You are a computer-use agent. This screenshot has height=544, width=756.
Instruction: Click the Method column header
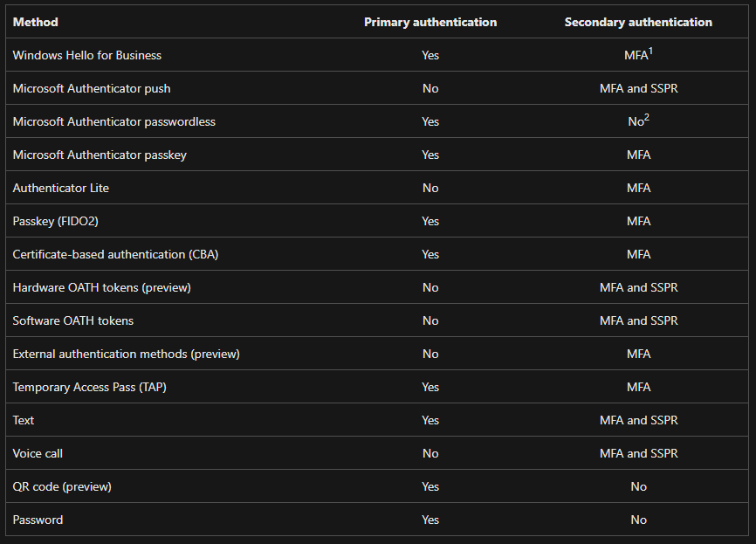point(35,22)
